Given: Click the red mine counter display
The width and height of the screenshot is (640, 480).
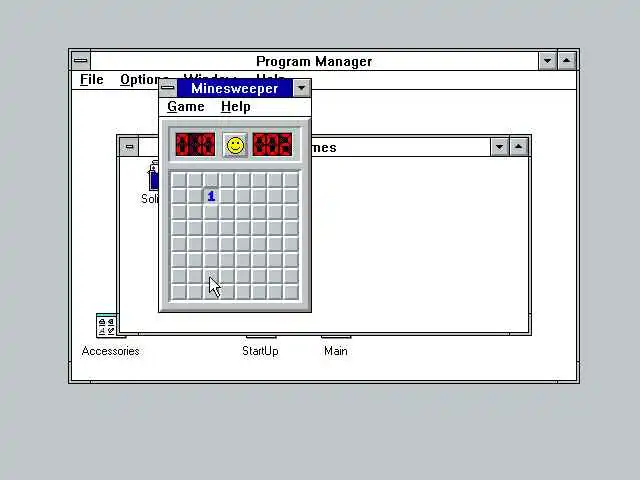Looking at the screenshot, I should click(195, 144).
